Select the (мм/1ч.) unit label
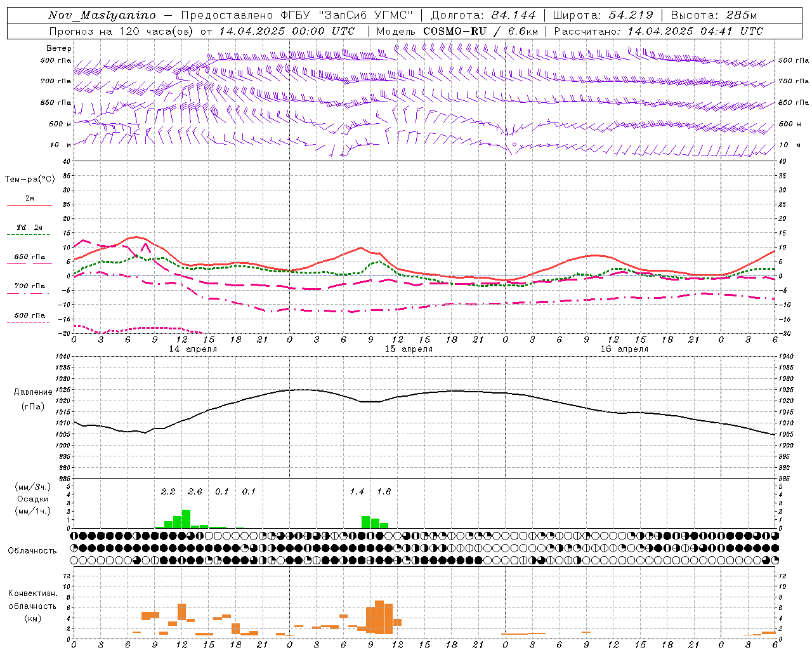 coord(33,511)
